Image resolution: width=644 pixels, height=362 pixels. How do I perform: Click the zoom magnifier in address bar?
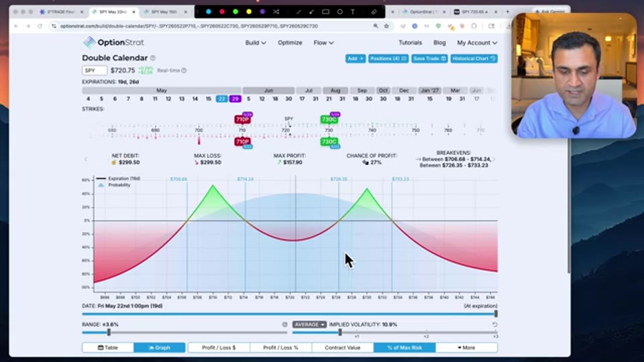click(x=376, y=26)
